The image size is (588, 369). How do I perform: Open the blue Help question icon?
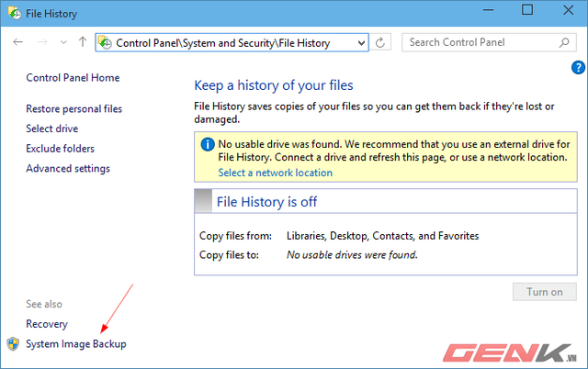click(578, 68)
